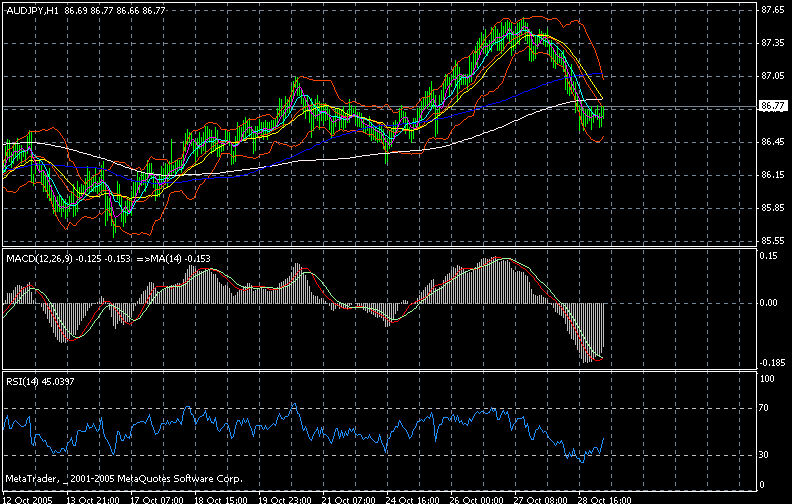The height and width of the screenshot is (504, 792).
Task: Select the MACD(12,26,9) indicator label
Action: 40,259
